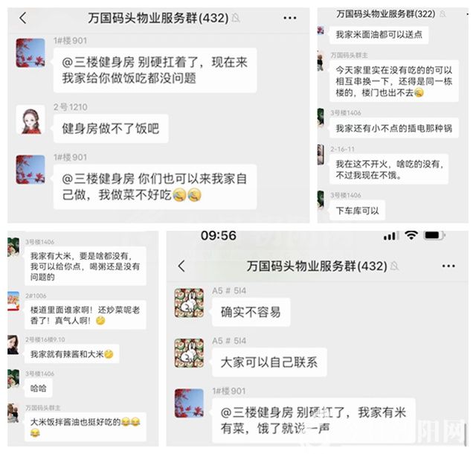The width and height of the screenshot is (476, 454).
Task: Tap sender name 2号1210
Action: click(x=71, y=107)
